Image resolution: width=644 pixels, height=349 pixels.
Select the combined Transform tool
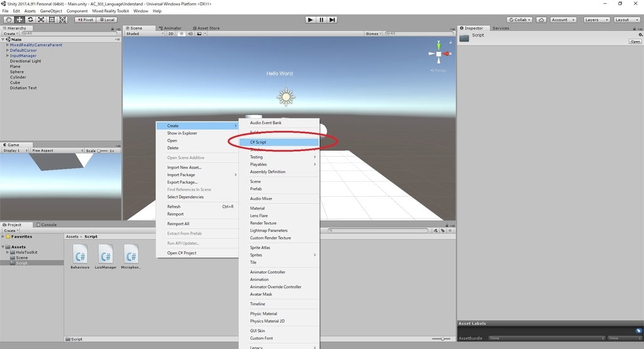62,19
